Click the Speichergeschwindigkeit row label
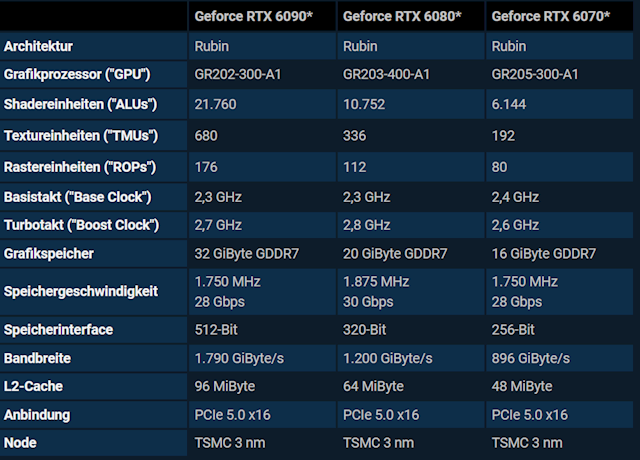Viewport: 640px width, 460px height. [x=80, y=291]
